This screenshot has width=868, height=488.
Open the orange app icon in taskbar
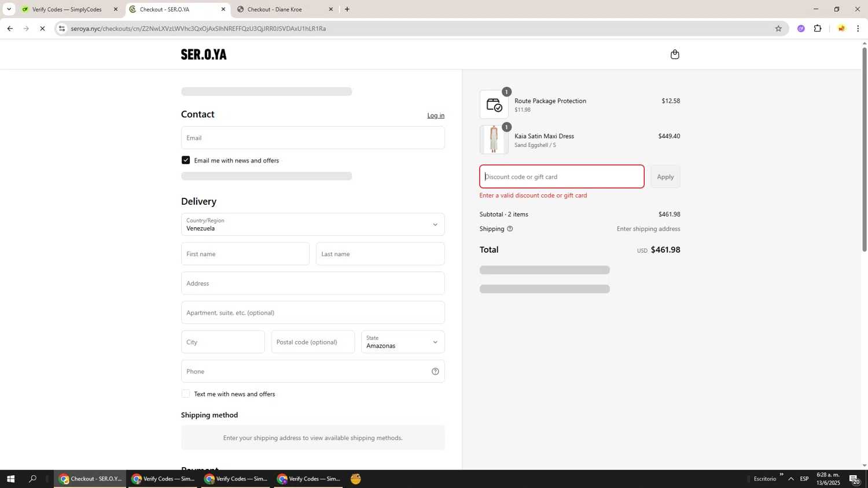coord(356,479)
